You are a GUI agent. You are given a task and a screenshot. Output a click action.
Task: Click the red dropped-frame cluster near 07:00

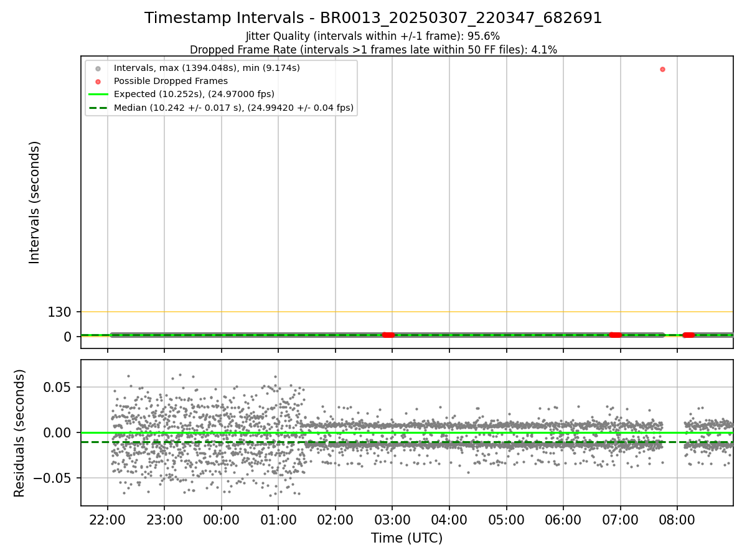pyautogui.click(x=615, y=335)
